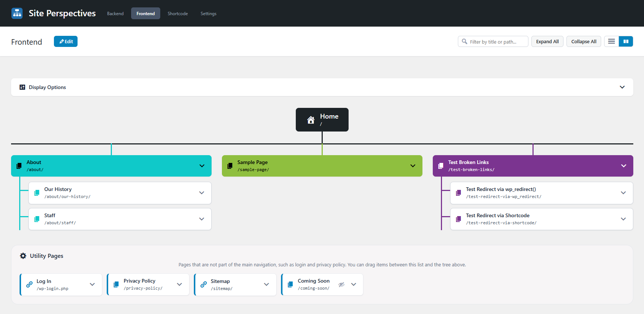Image resolution: width=644 pixels, height=314 pixels.
Task: Expand the Sample Page node details
Action: (413, 166)
